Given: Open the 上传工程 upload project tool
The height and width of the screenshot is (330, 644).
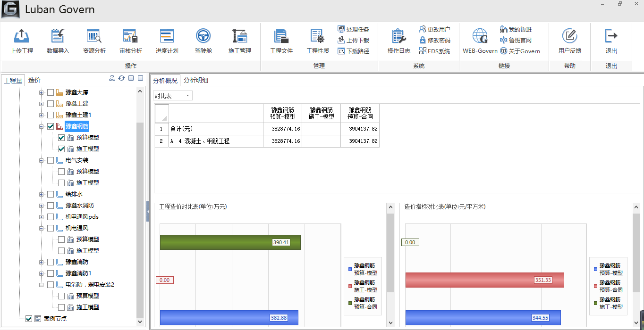Looking at the screenshot, I should point(22,41).
